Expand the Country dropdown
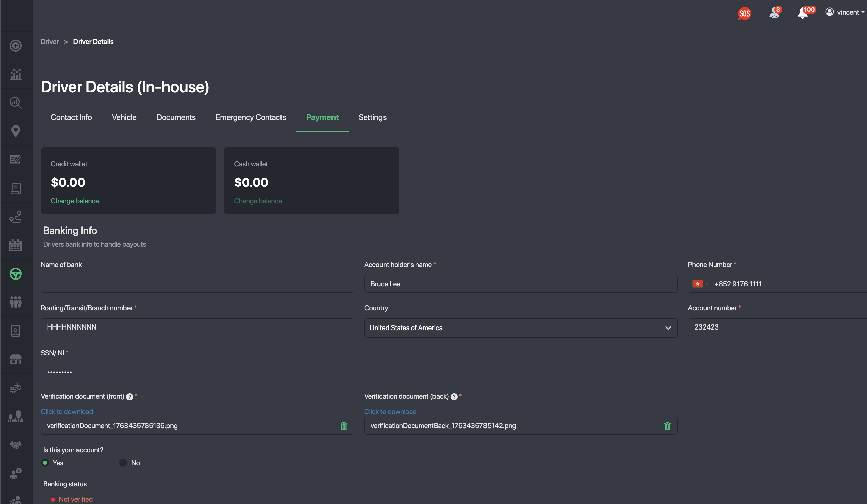Image resolution: width=867 pixels, height=504 pixels. 668,328
